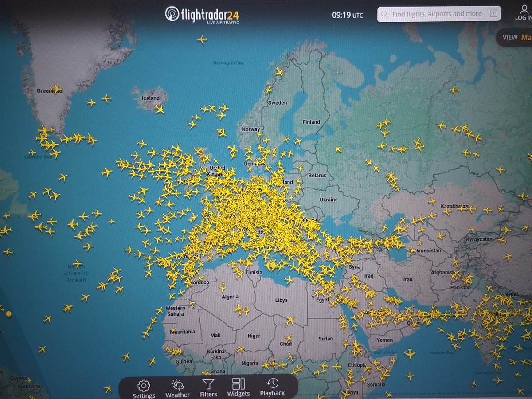Click the Norwegian Sea label
The height and width of the screenshot is (399, 532).
(228, 63)
